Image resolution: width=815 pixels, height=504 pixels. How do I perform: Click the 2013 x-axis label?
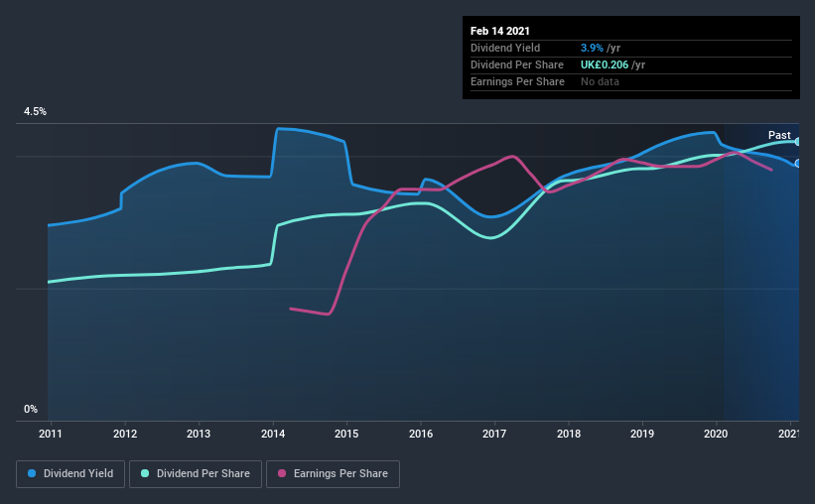[x=199, y=434]
